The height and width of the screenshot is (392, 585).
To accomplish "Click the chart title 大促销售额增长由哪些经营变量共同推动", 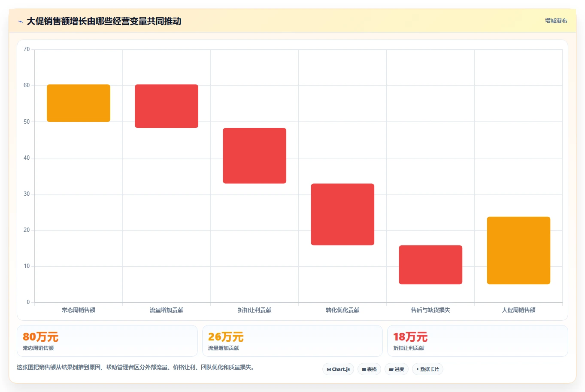I will 104,21.
